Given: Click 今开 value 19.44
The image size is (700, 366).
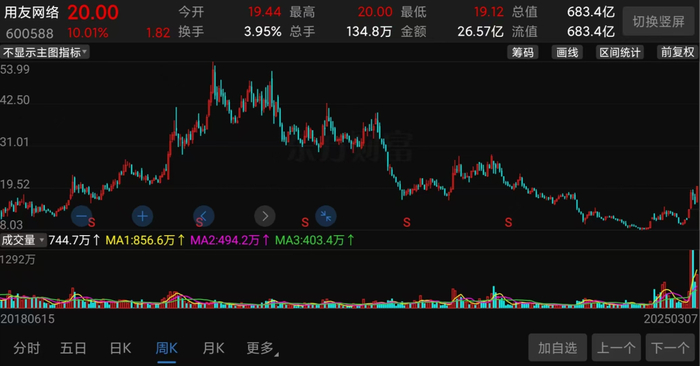Looking at the screenshot, I should coord(265,12).
